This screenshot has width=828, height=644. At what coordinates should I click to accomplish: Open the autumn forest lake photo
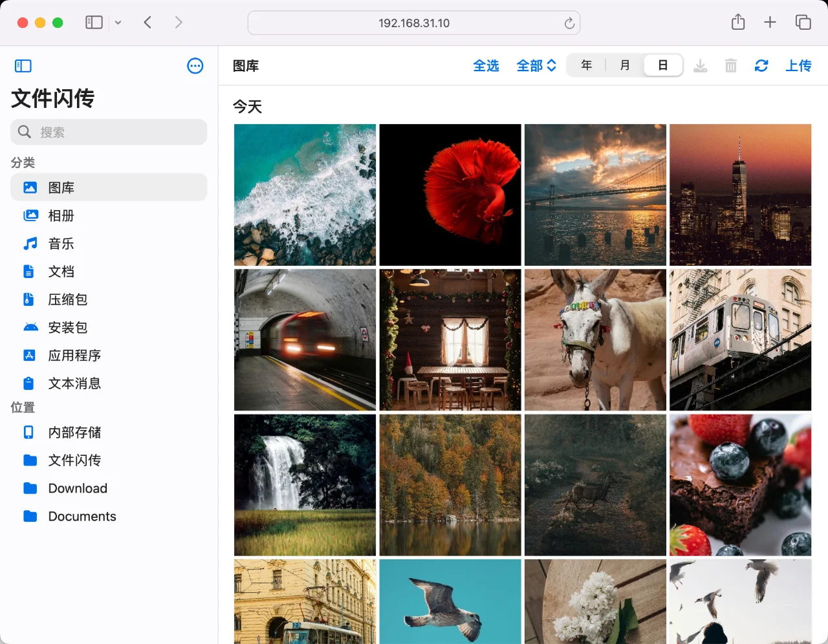click(x=450, y=485)
